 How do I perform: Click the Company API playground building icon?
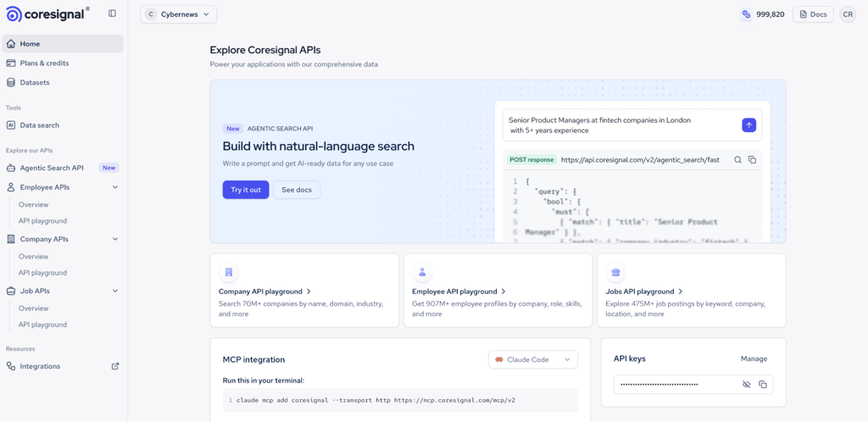pos(229,272)
